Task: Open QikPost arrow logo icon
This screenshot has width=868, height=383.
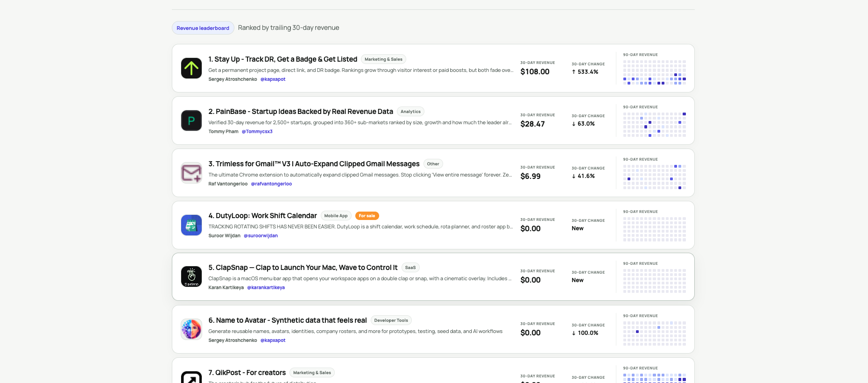Action: [191, 377]
